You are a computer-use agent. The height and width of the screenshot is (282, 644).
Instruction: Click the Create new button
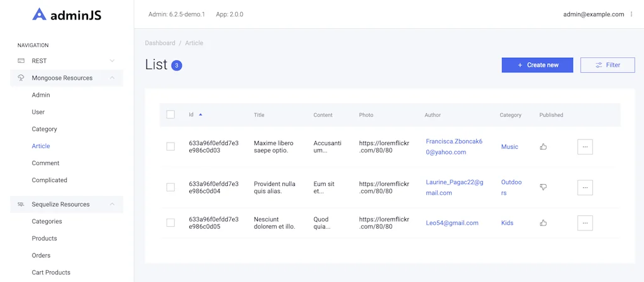537,65
